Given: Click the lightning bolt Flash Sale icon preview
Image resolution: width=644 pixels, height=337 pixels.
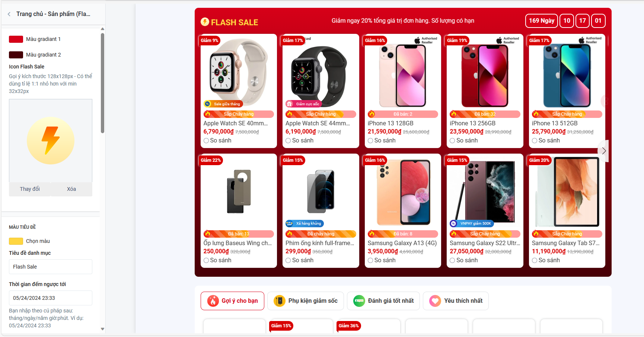Looking at the screenshot, I should pyautogui.click(x=51, y=141).
